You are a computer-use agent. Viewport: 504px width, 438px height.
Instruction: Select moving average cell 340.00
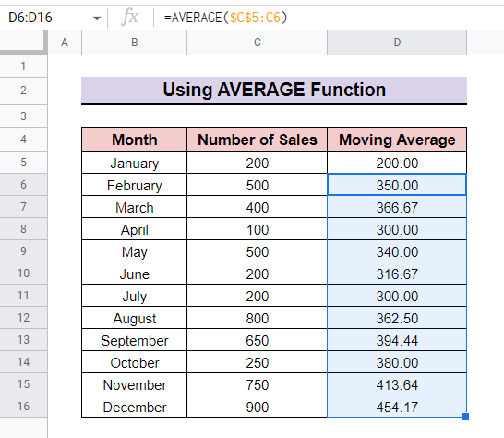tap(397, 251)
